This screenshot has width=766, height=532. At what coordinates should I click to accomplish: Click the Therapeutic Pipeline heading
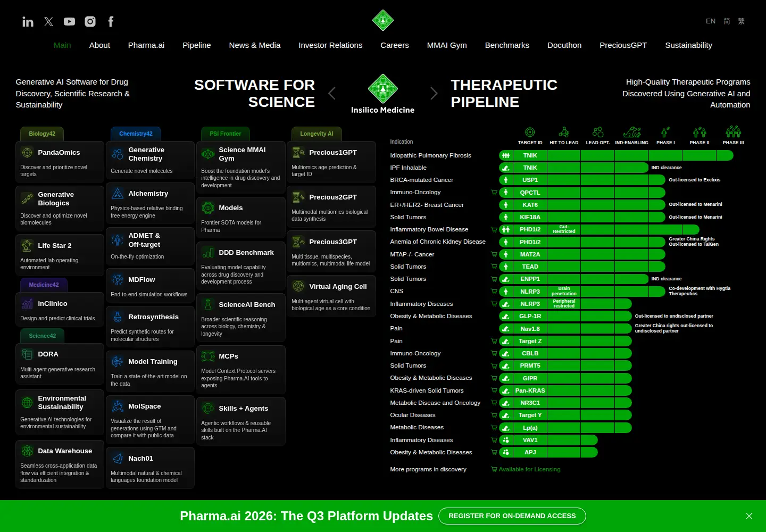pyautogui.click(x=504, y=94)
